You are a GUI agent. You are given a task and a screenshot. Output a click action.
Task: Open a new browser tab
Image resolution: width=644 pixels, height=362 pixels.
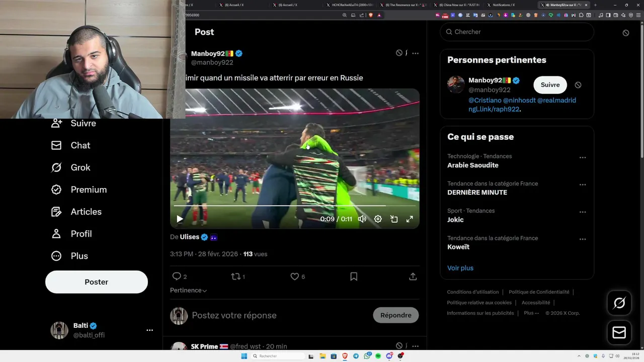click(595, 5)
